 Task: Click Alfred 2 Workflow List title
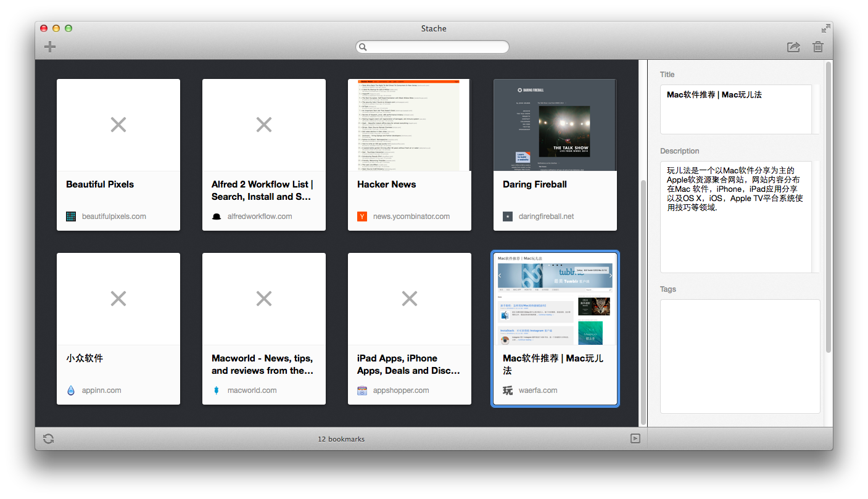pos(262,191)
